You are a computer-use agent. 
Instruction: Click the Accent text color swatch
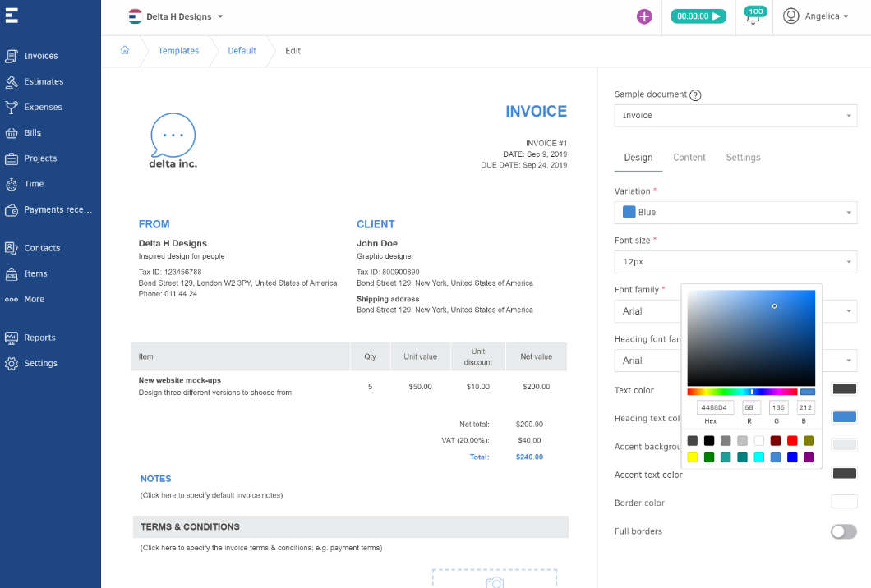click(844, 473)
